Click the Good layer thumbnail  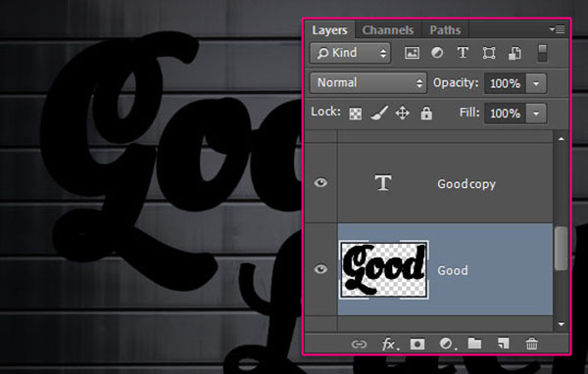tap(384, 270)
